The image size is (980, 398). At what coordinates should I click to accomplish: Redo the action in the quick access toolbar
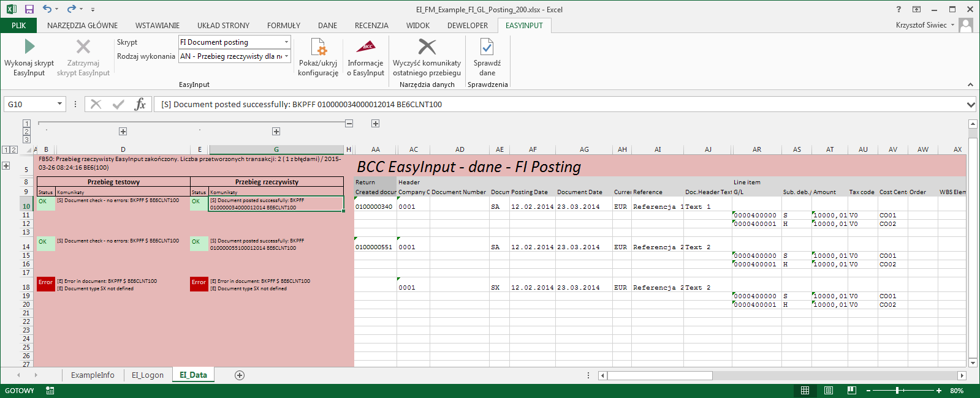(x=71, y=9)
